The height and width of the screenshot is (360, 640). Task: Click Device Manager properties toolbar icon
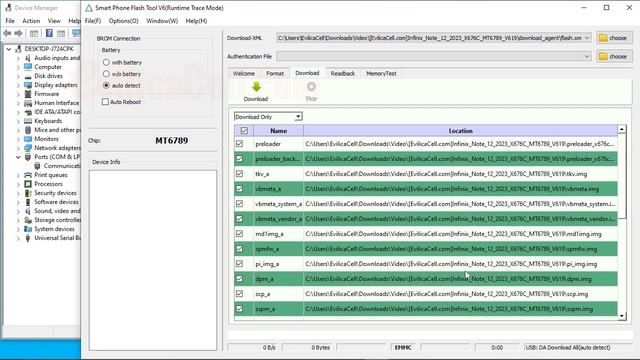point(34,33)
